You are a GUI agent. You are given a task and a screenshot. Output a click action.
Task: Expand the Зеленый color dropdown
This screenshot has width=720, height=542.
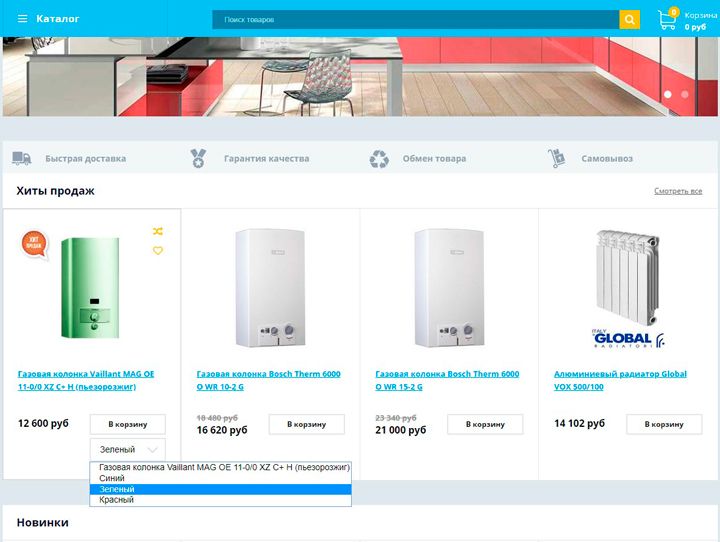[x=127, y=450]
